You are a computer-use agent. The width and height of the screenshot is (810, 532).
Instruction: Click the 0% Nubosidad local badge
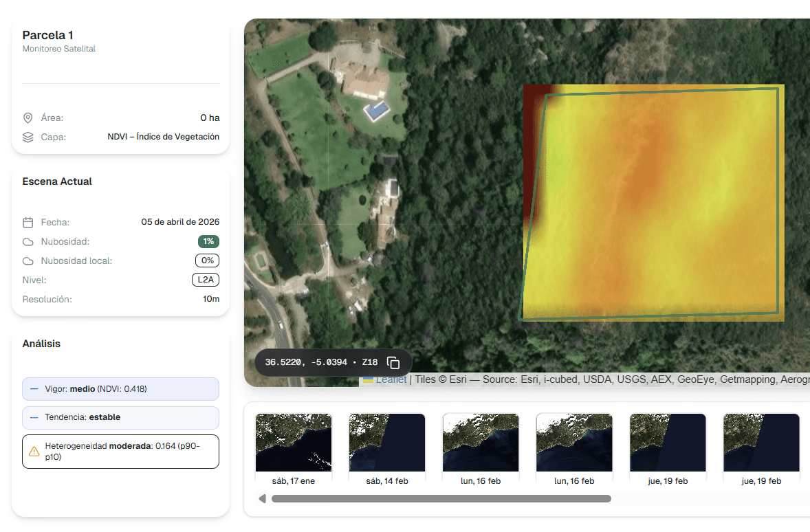[x=207, y=261]
